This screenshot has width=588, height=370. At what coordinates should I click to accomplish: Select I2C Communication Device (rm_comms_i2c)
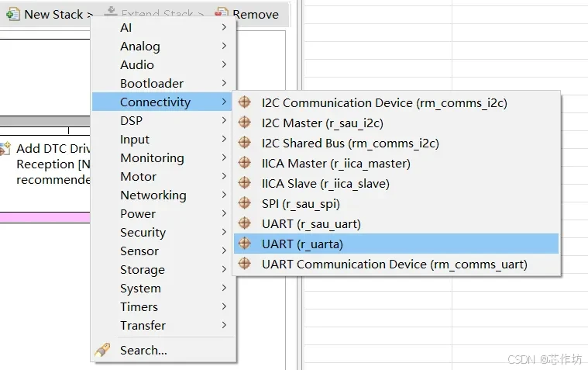click(x=397, y=102)
